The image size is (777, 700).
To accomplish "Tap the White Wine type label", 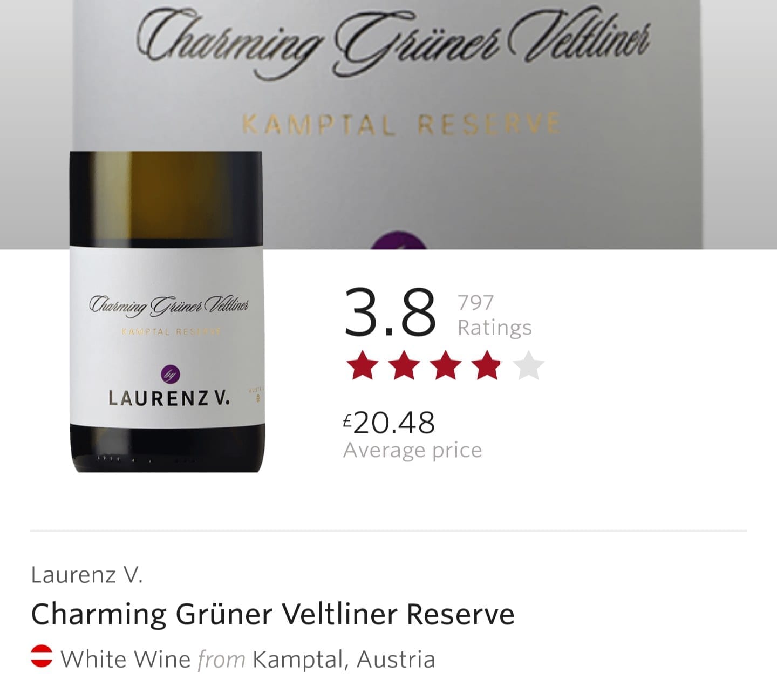I will click(126, 660).
